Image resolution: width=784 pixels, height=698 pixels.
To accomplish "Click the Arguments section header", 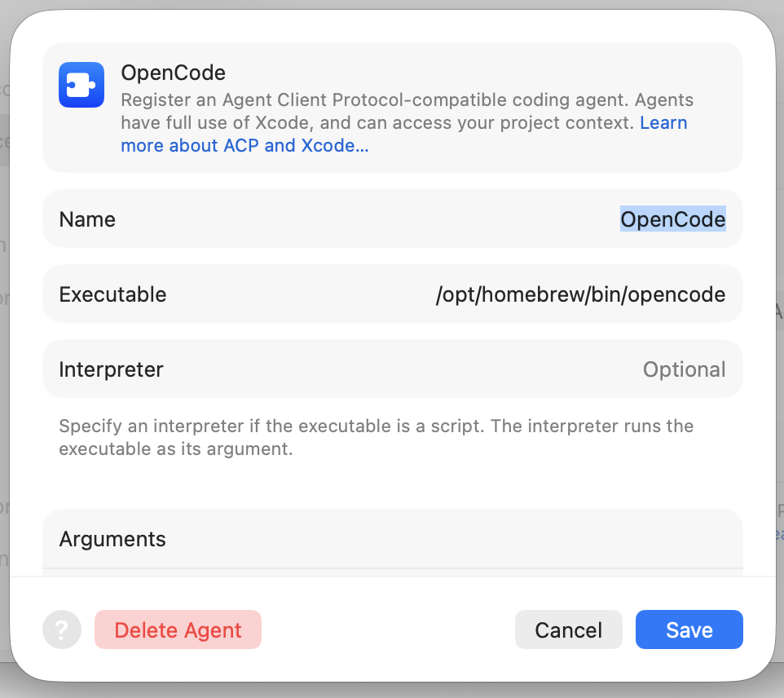I will 112,539.
